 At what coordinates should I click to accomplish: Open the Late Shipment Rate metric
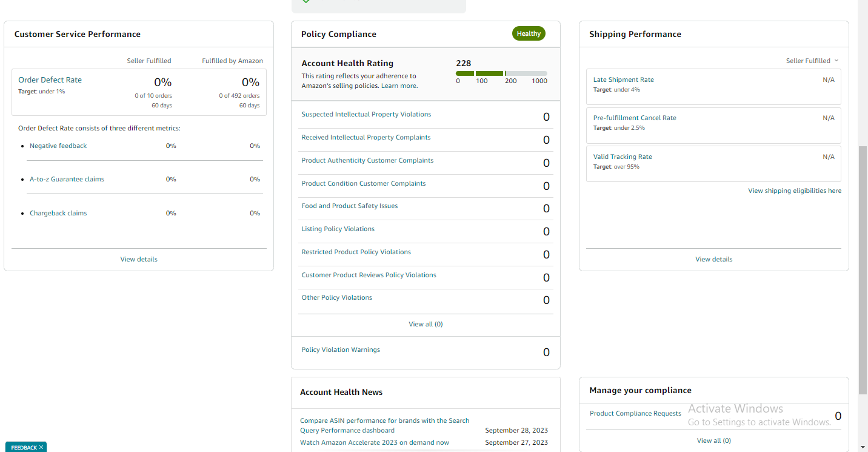pos(623,79)
